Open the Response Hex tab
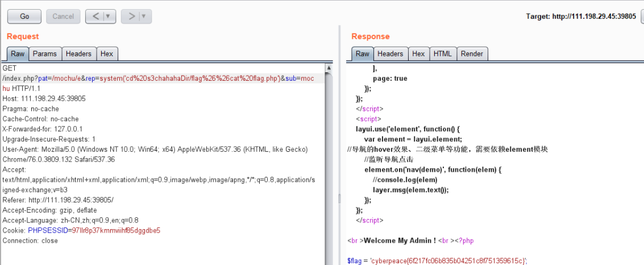 pyautogui.click(x=418, y=54)
